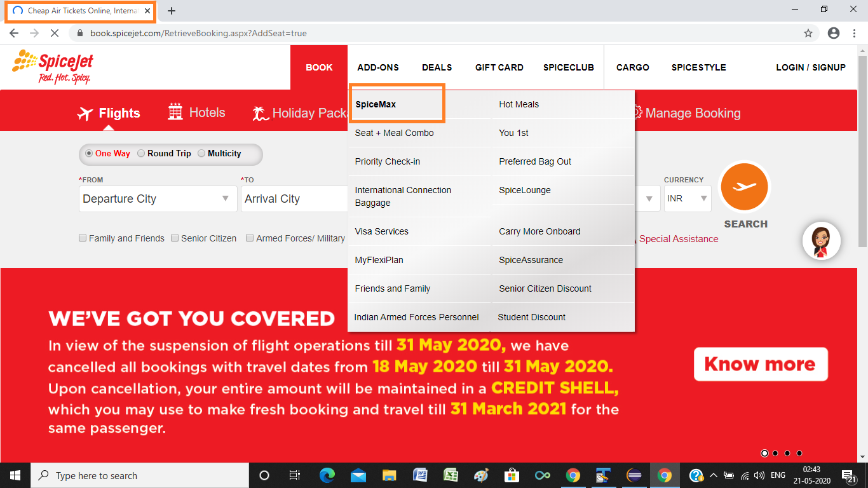868x488 pixels.
Task: Open the DEALS menu
Action: point(437,67)
